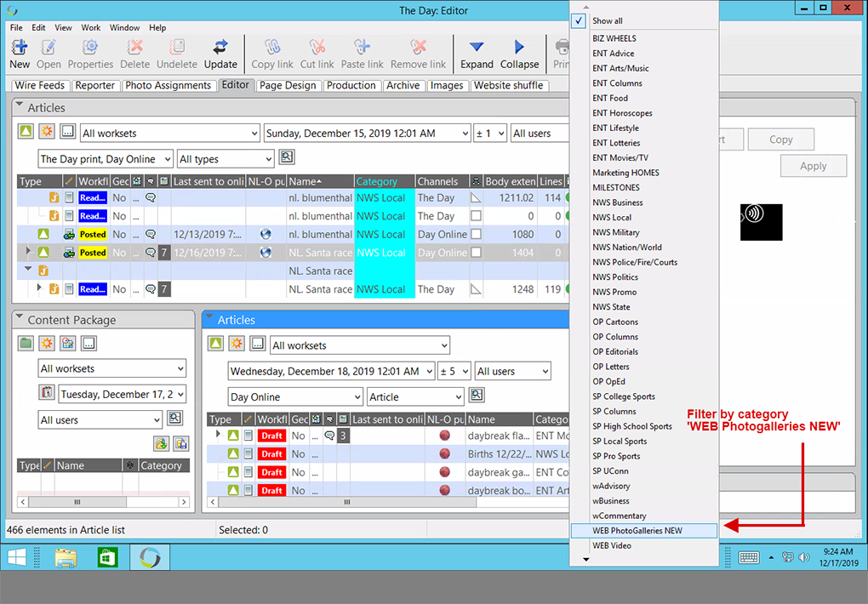
Task: Click globe icon in Santa race Posted row
Action: (x=266, y=253)
